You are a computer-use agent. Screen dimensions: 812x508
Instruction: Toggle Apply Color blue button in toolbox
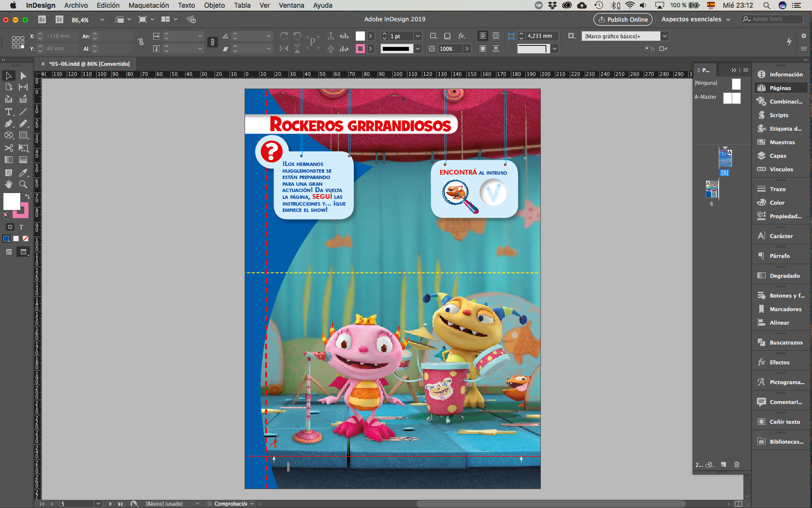tap(6, 239)
